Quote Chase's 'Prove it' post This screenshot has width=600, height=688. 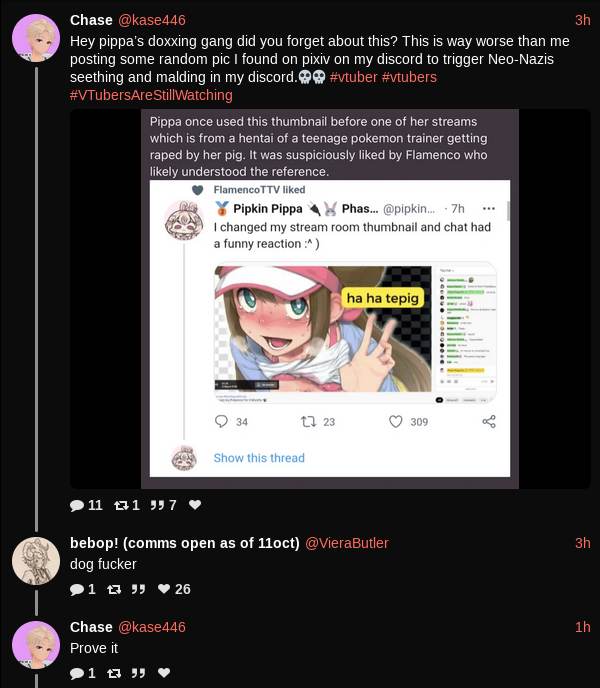[138, 673]
